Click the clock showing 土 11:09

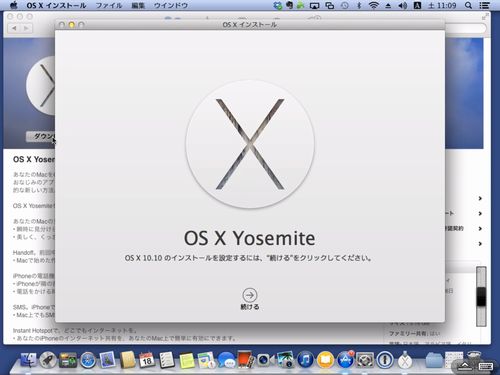(x=442, y=5)
